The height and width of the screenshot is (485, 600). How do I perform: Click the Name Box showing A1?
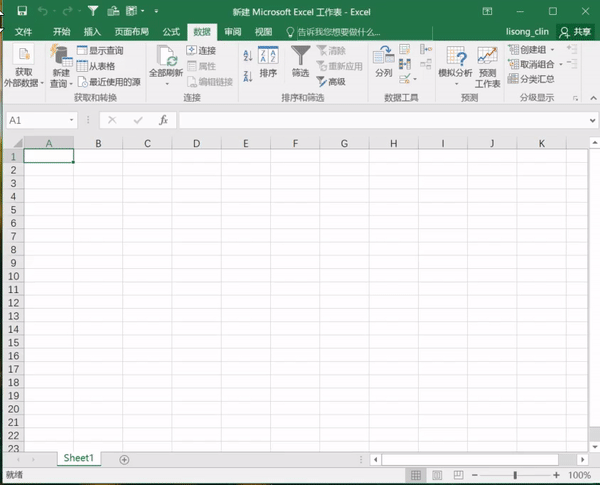coord(37,120)
